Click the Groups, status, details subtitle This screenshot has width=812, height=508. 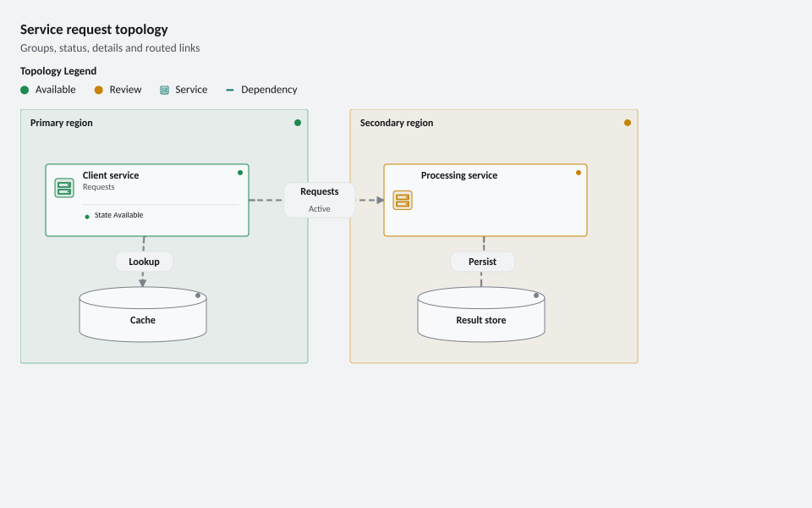coord(110,48)
